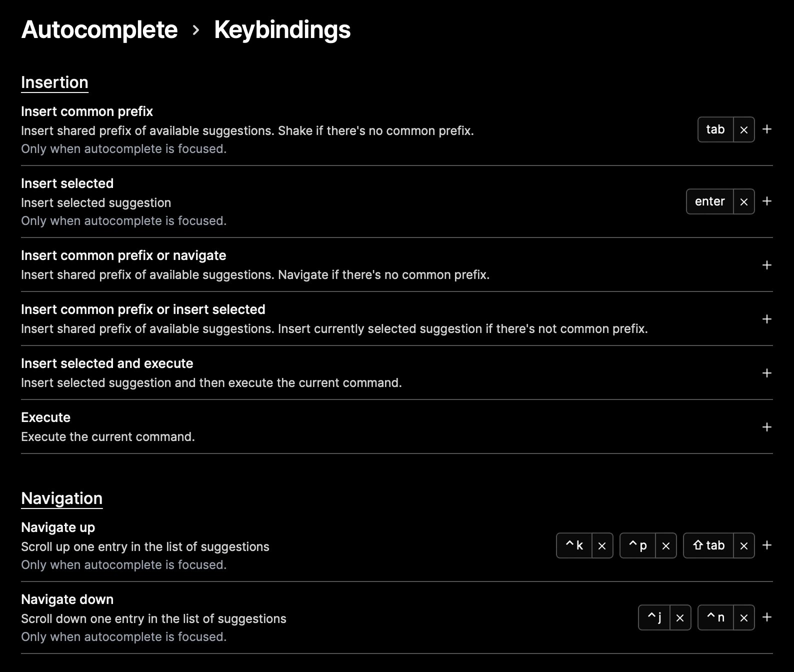
Task: Add another keybinding for Navigate down
Action: [x=766, y=617]
